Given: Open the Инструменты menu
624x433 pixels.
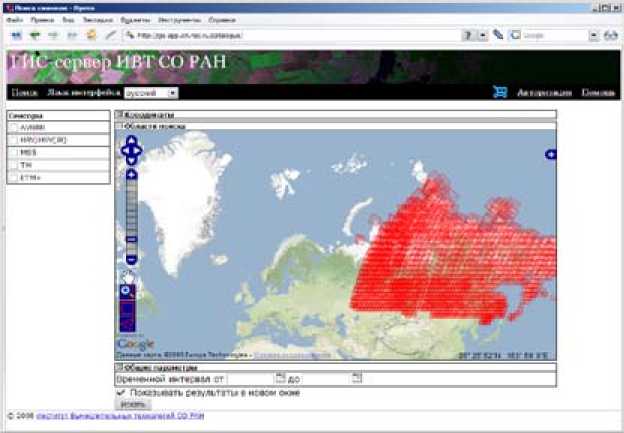Looking at the screenshot, I should [x=179, y=20].
